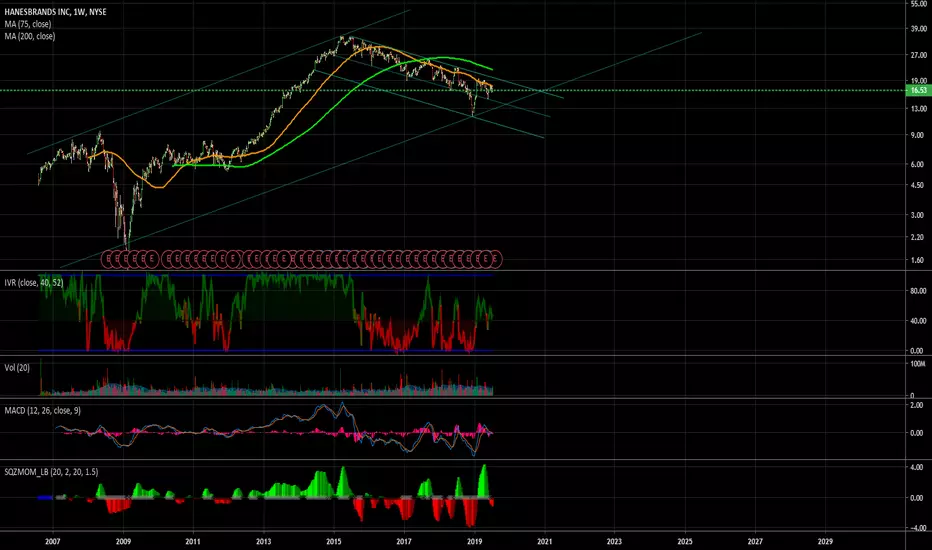The width and height of the screenshot is (932, 550).
Task: Click the 2017 label on time axis
Action: pos(404,542)
